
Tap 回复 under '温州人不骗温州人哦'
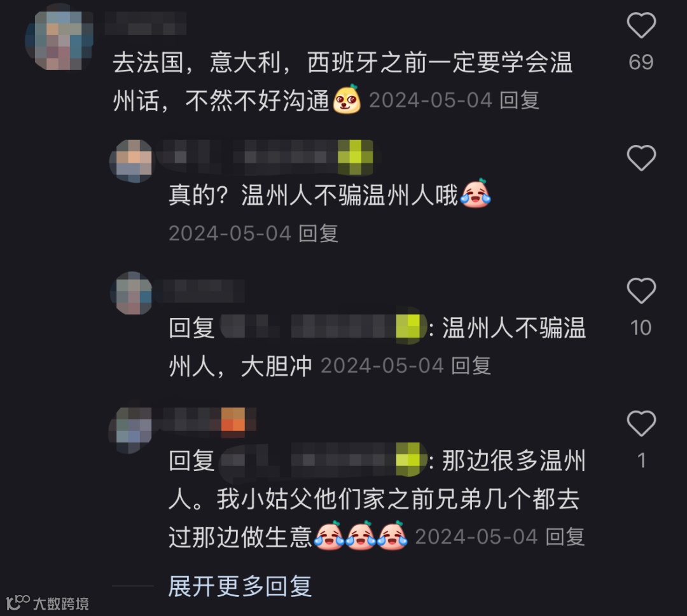[x=318, y=233]
